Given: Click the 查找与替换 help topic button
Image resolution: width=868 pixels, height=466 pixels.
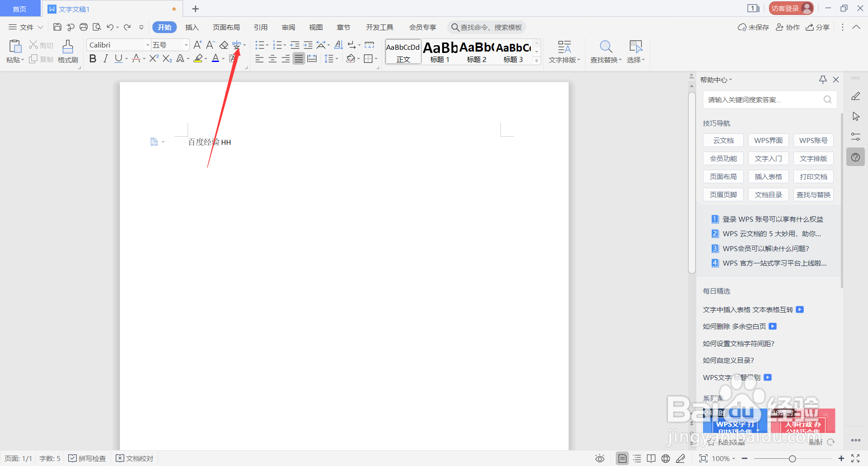Looking at the screenshot, I should coord(813,195).
